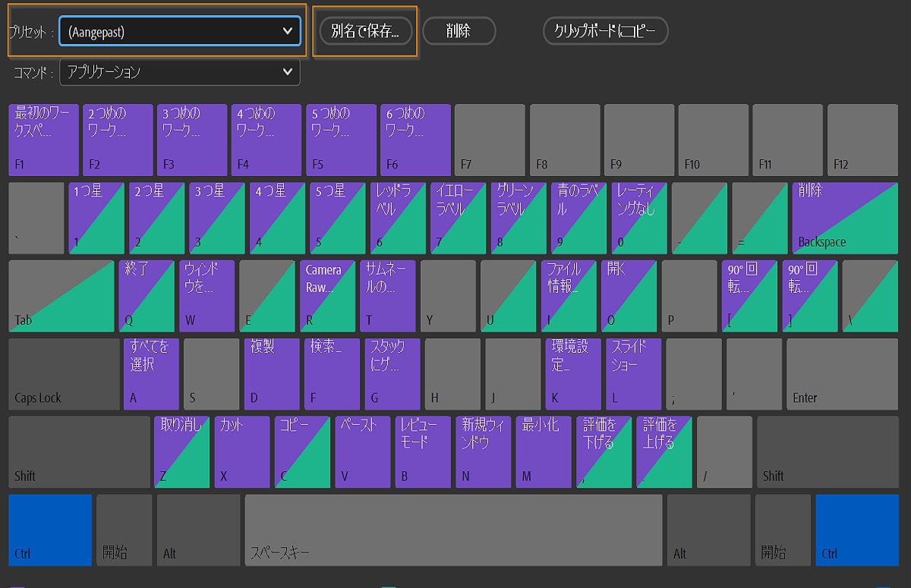Select the 6 key labeled レッドラベル
This screenshot has width=911, height=588.
coord(399,218)
